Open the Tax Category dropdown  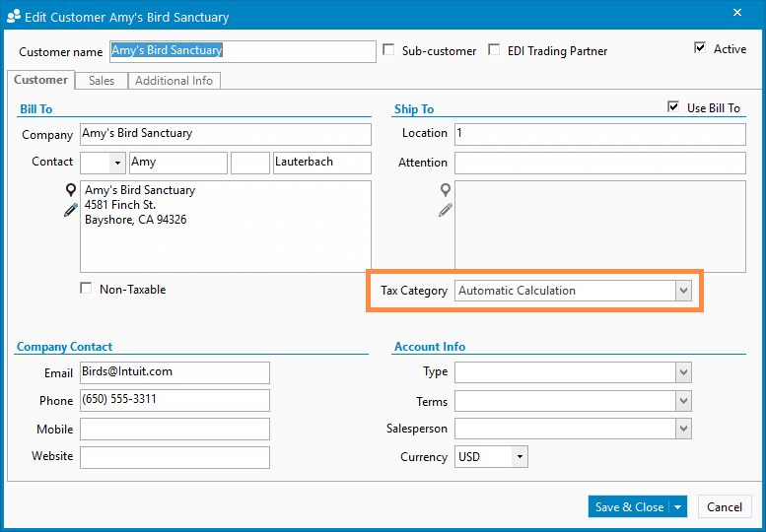(683, 291)
